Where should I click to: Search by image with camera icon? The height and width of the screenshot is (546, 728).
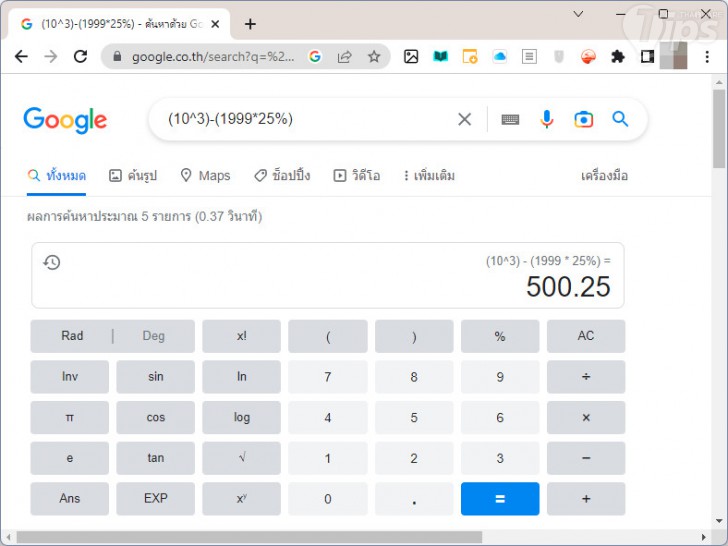pyautogui.click(x=584, y=119)
